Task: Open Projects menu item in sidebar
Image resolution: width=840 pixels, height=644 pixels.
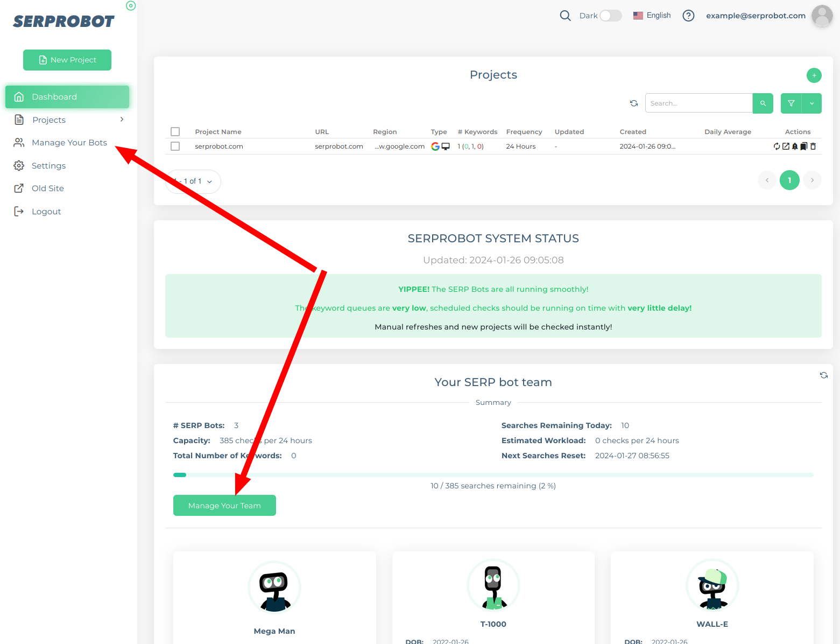Action: 67,120
